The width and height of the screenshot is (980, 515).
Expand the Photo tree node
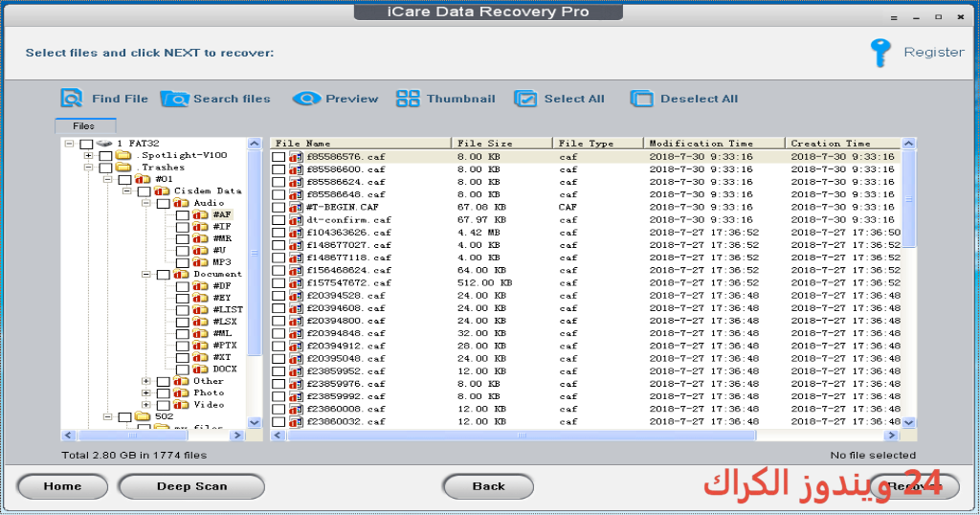pos(145,392)
